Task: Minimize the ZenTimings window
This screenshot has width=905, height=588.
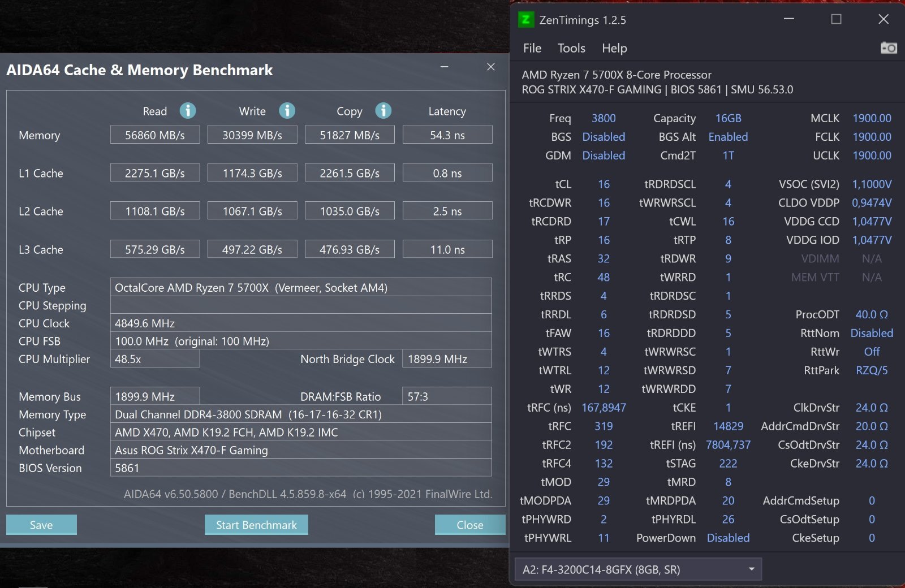Action: (789, 19)
